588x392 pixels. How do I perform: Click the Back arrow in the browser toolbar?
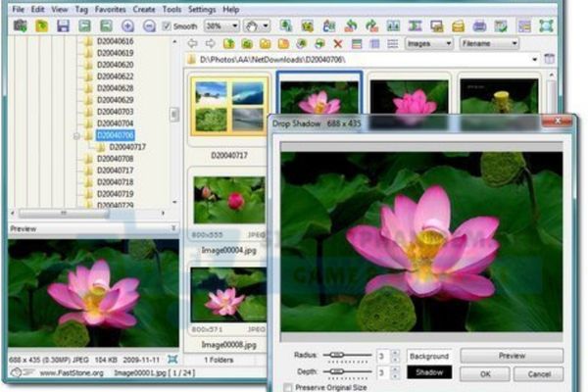click(x=192, y=43)
